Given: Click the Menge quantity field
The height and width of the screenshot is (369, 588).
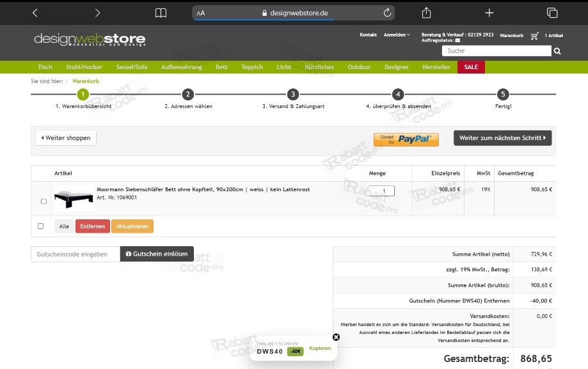Looking at the screenshot, I should coord(382,191).
